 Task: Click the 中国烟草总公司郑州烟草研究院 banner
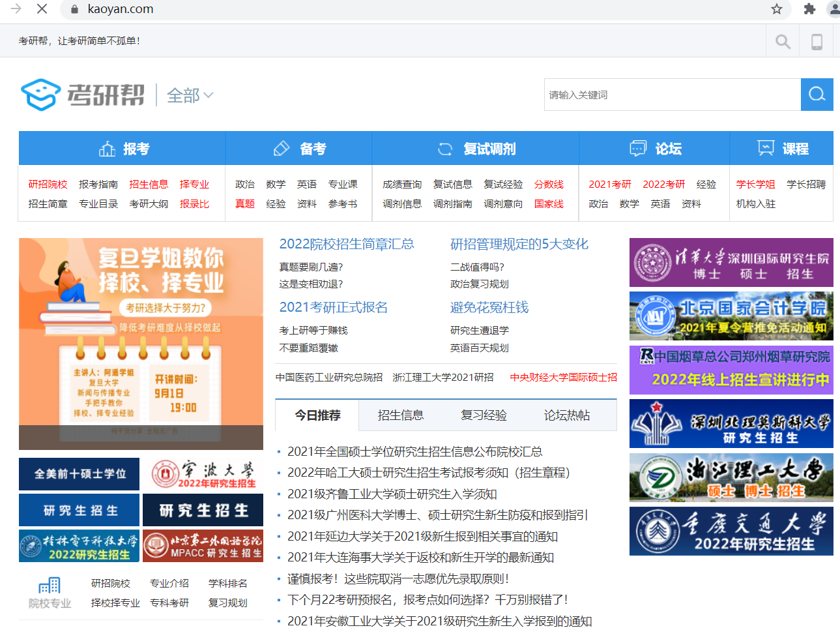pyautogui.click(x=731, y=370)
